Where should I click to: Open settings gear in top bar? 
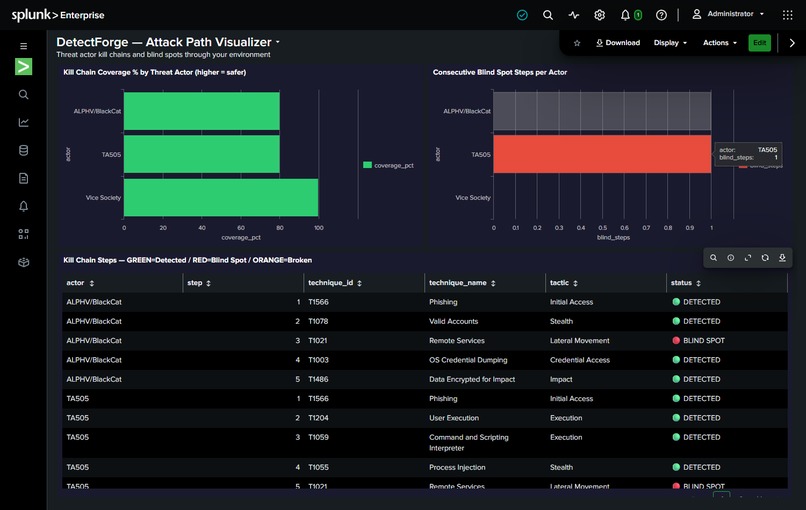(599, 15)
